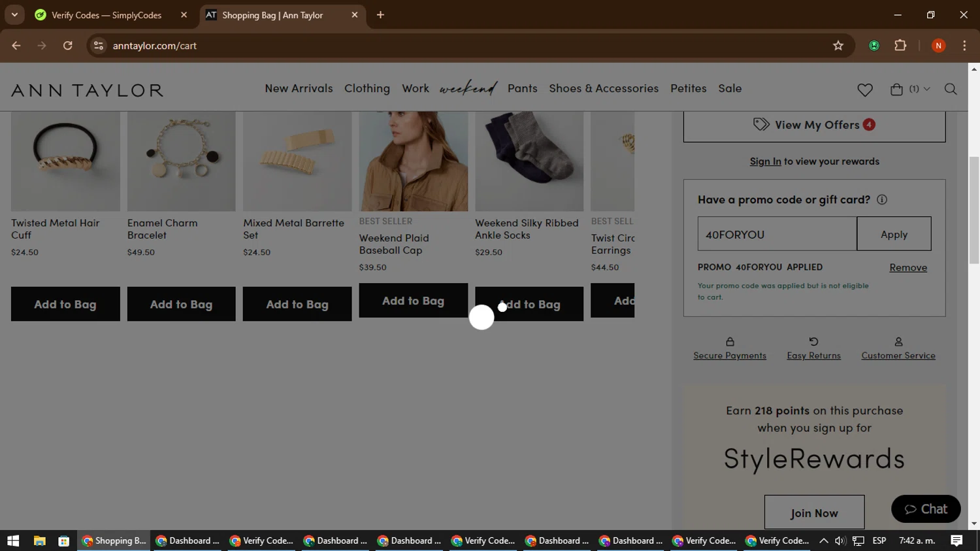Image resolution: width=980 pixels, height=551 pixels.
Task: Open the extensions puzzle icon
Action: 900,46
